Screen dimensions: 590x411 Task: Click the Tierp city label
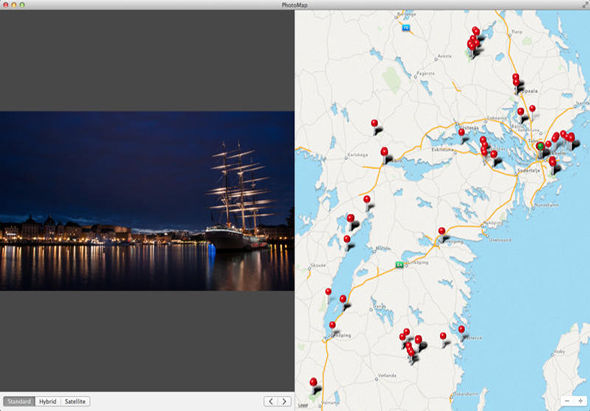[x=517, y=32]
